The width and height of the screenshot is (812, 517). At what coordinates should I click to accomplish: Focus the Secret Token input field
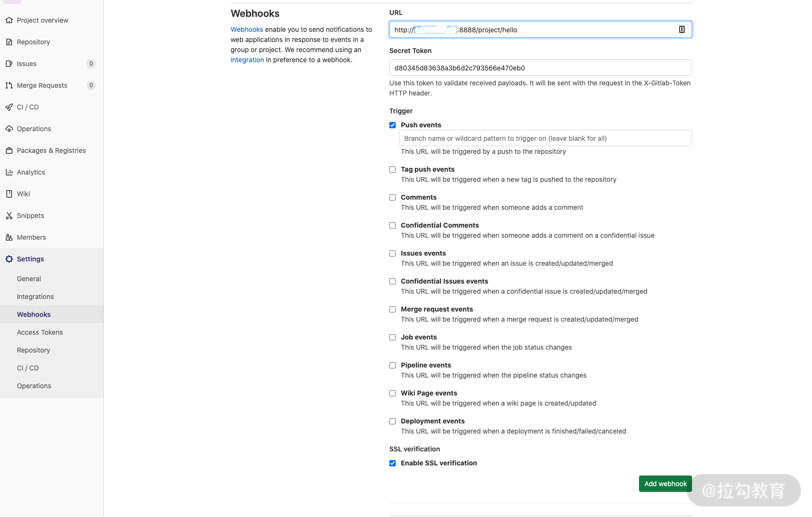tap(540, 68)
